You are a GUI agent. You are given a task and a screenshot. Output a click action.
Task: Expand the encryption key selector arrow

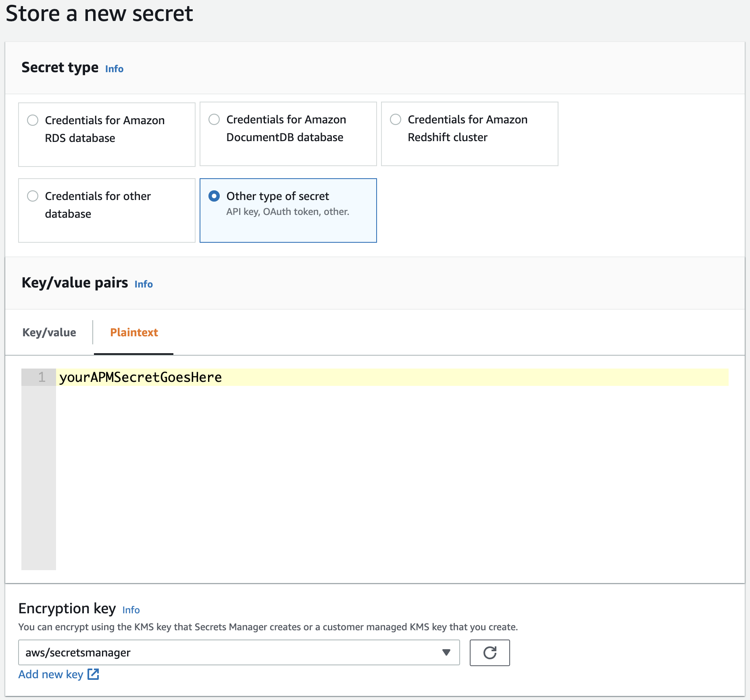[446, 652]
